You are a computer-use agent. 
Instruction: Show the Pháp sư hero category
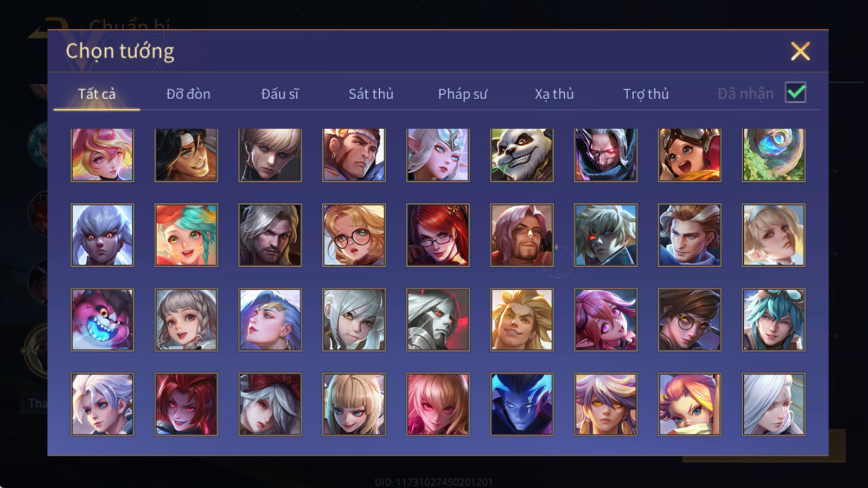[x=462, y=94]
